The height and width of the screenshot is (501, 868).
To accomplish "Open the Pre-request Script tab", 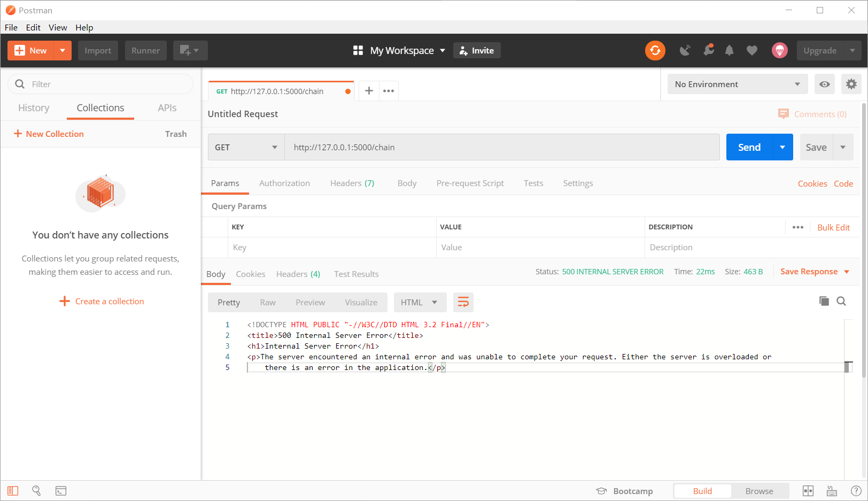I will coord(470,183).
